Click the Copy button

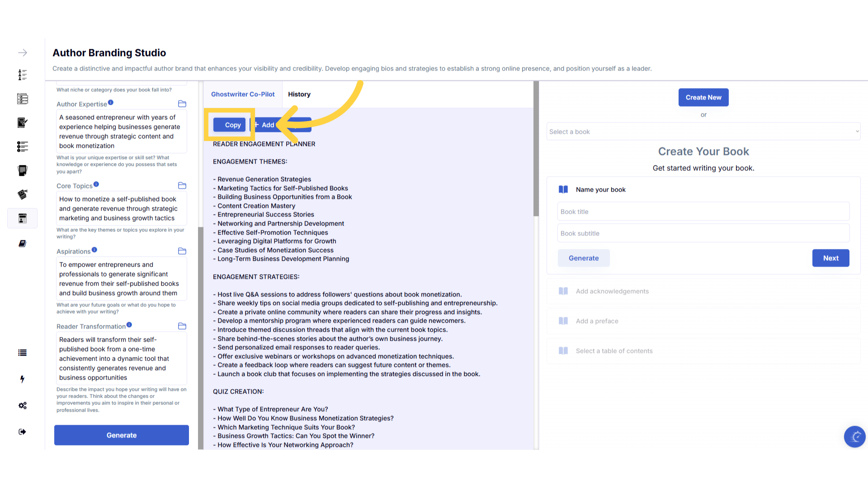[230, 125]
